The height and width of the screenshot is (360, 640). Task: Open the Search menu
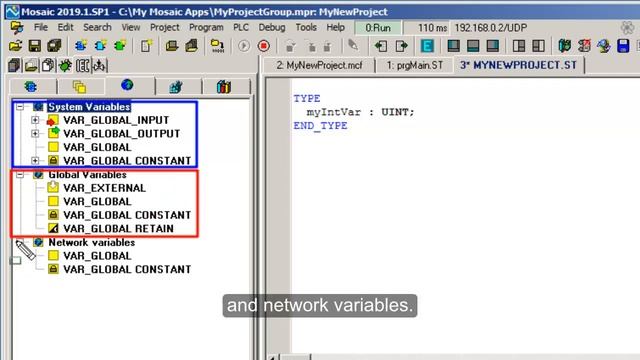(97, 27)
